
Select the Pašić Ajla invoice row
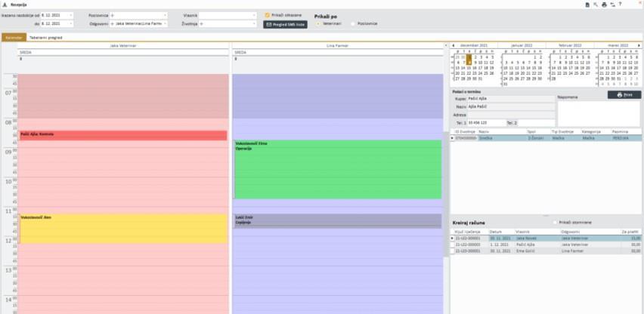(x=546, y=245)
